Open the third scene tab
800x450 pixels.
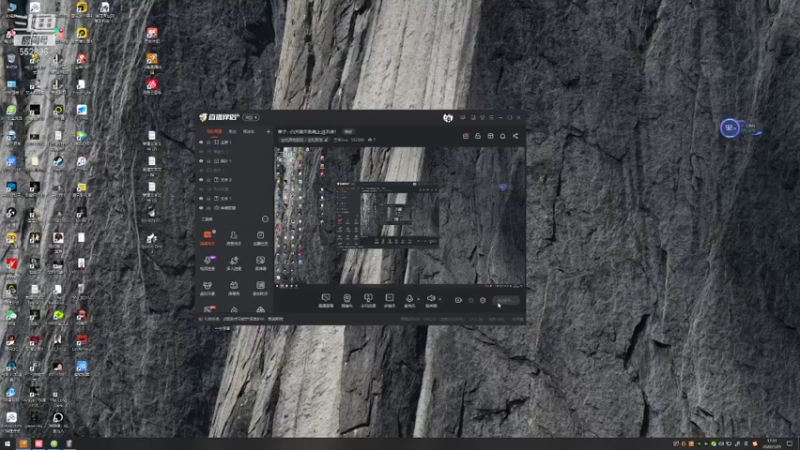tap(248, 132)
